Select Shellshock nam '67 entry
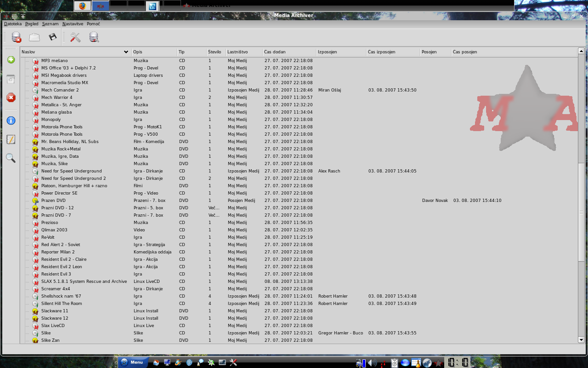 61,296
